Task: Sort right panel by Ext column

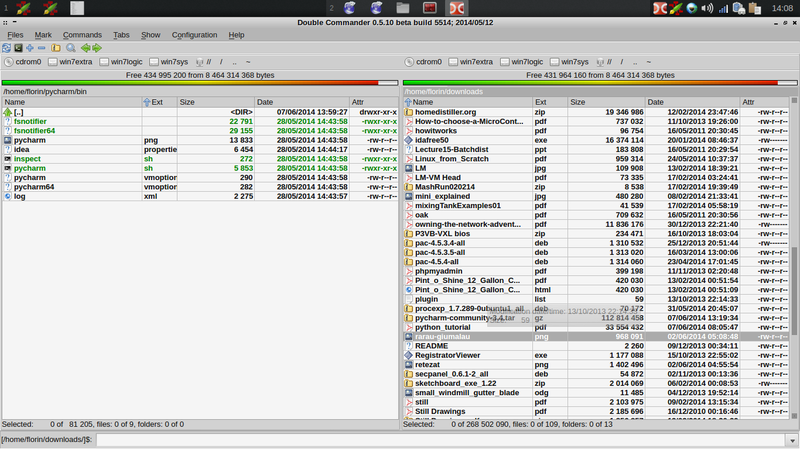Action: 550,102
